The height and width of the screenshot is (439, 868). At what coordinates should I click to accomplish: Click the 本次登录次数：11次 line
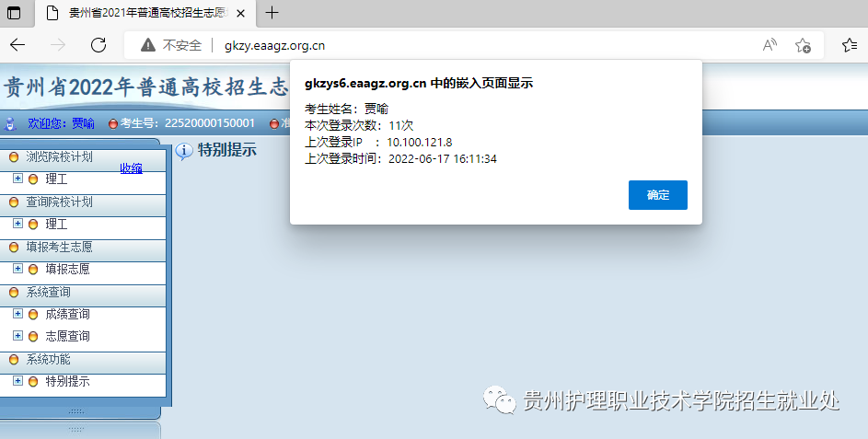(359, 126)
